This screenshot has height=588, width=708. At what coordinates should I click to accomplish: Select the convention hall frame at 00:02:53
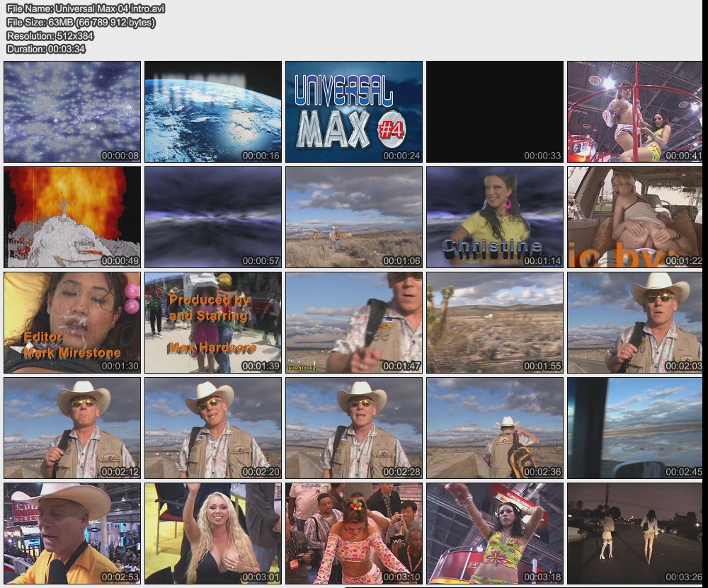[72, 534]
